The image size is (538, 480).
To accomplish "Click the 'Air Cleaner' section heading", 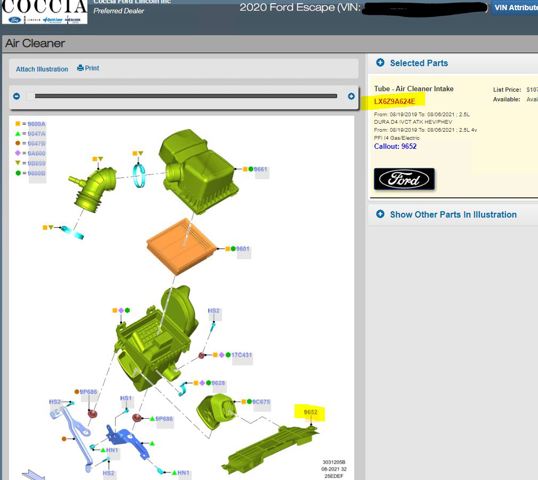I will [x=35, y=43].
